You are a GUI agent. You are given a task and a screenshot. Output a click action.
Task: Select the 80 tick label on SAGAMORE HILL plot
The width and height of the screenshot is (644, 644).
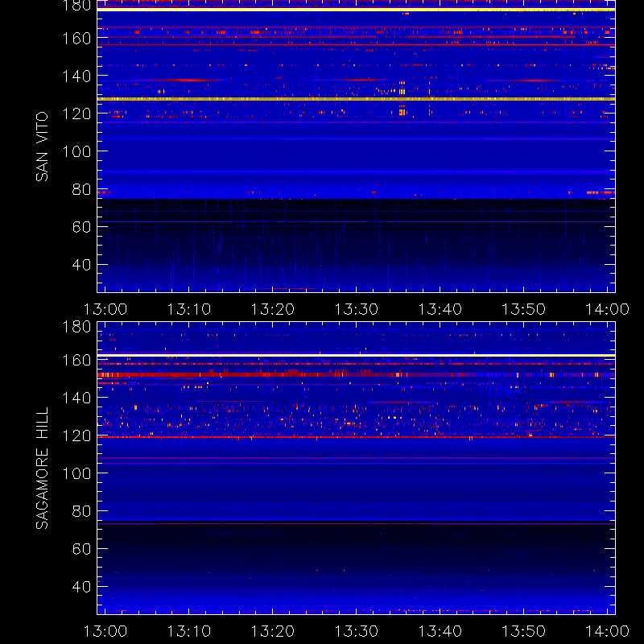coord(81,511)
